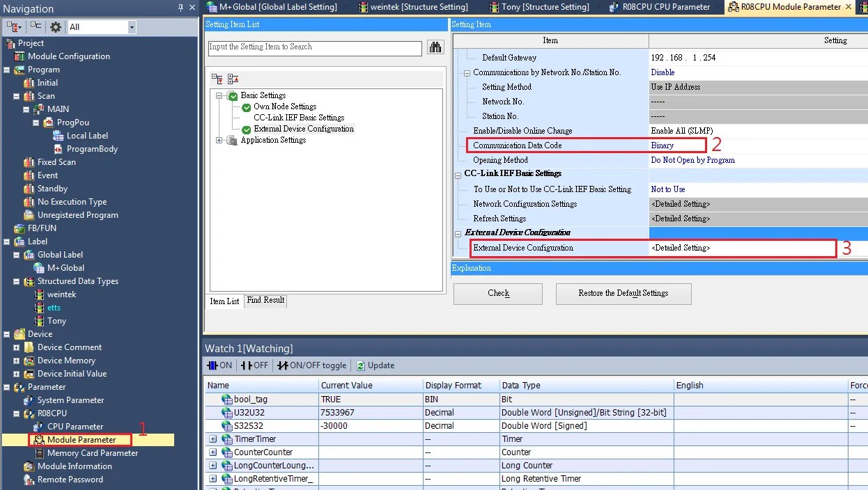This screenshot has width=868, height=490.
Task: Expand Application Settings in setting item list
Action: (x=219, y=140)
